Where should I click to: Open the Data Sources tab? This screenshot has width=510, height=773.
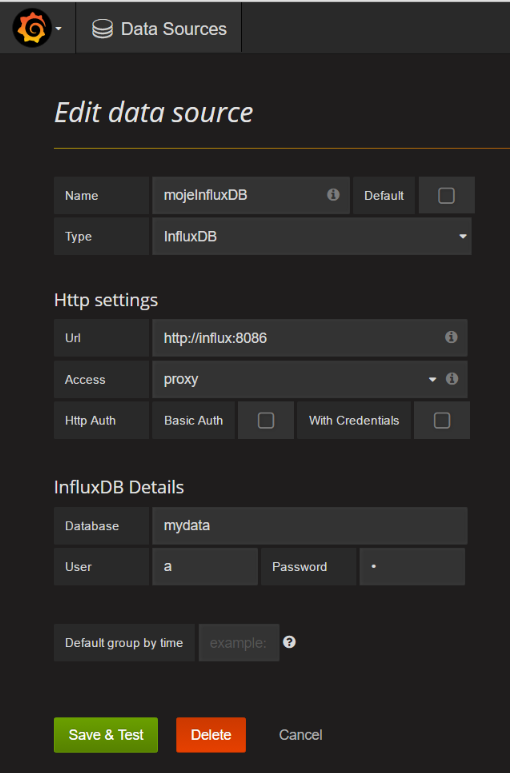tap(159, 28)
